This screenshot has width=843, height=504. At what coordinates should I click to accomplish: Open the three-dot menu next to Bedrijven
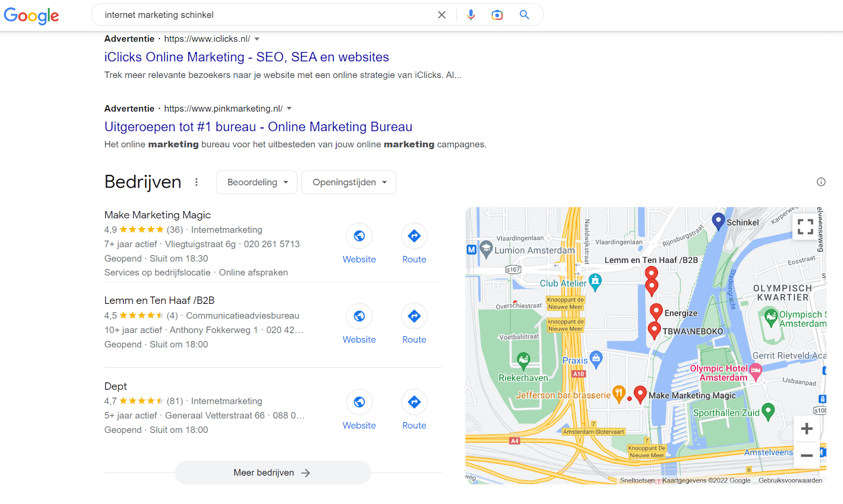[x=196, y=182]
